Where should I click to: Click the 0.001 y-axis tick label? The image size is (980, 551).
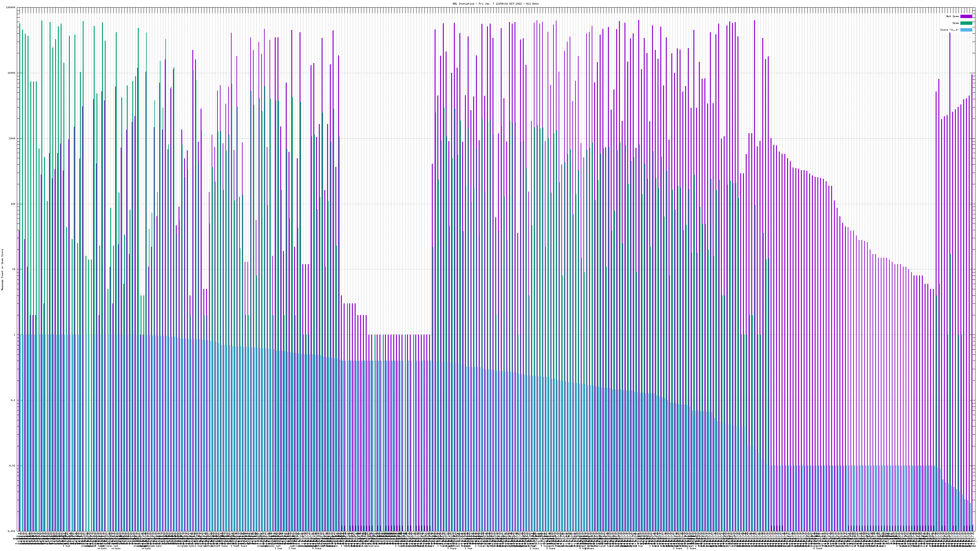point(12,531)
